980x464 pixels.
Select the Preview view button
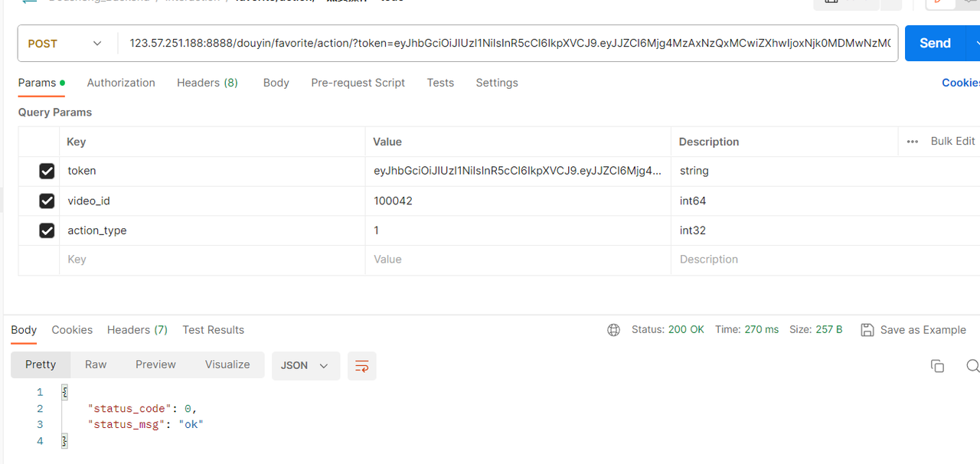[x=155, y=365]
